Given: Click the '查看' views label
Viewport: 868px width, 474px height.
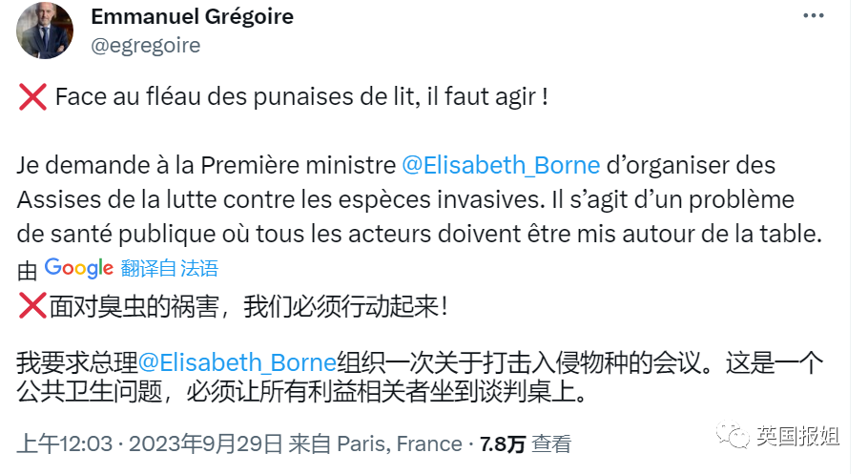Looking at the screenshot, I should point(551,443).
